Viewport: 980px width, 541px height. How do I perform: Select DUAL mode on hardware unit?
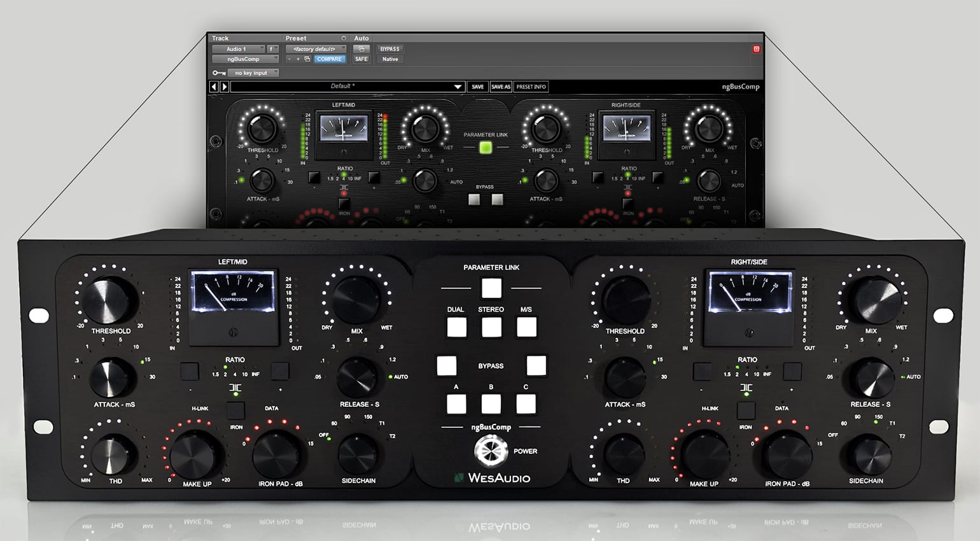pos(456,327)
